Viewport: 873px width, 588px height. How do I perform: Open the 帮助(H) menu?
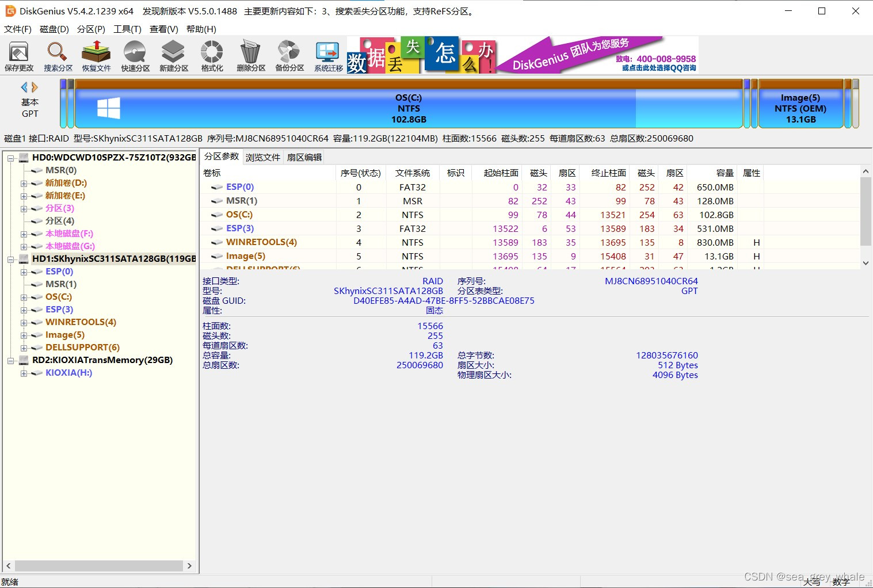(201, 29)
